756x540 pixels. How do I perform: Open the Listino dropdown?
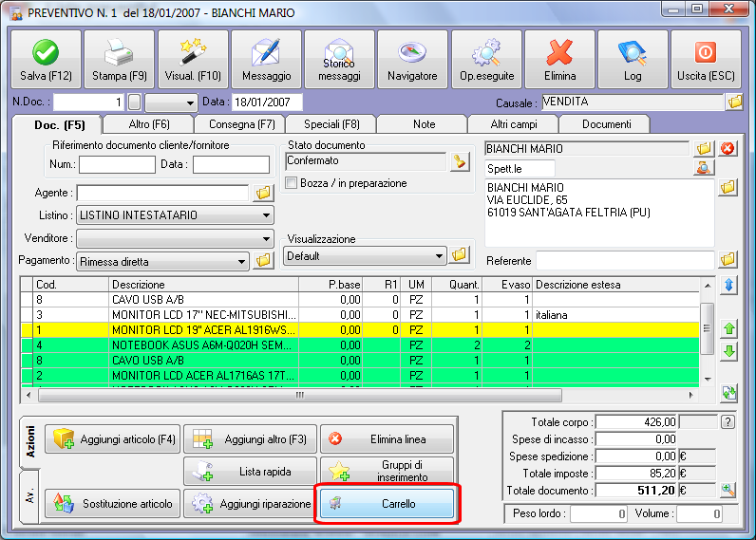[x=175, y=215]
